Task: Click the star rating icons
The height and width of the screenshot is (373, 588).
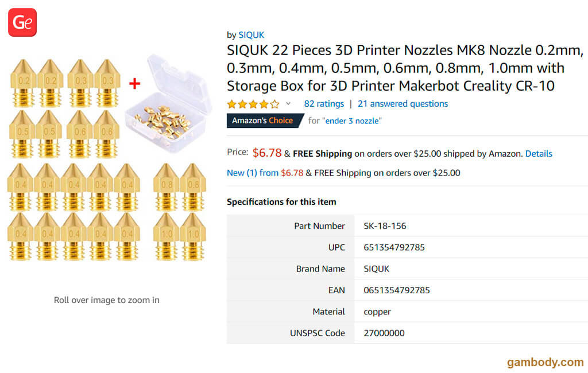Action: tap(253, 104)
